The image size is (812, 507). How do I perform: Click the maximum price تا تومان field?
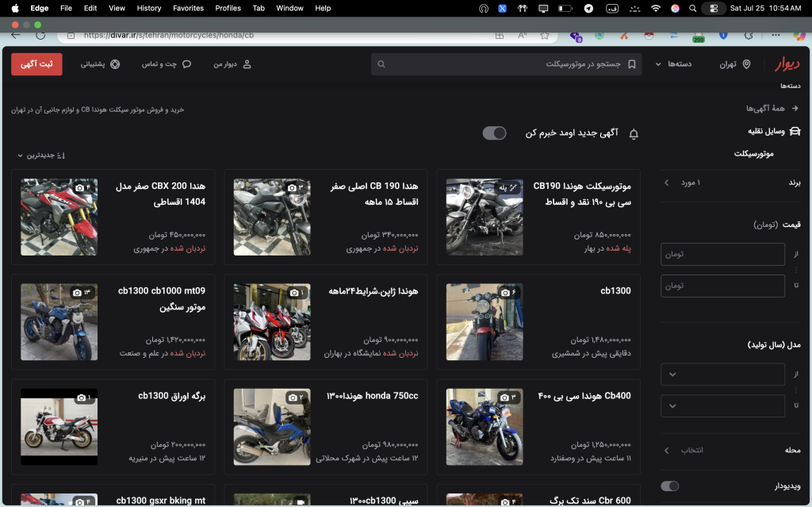(x=722, y=286)
